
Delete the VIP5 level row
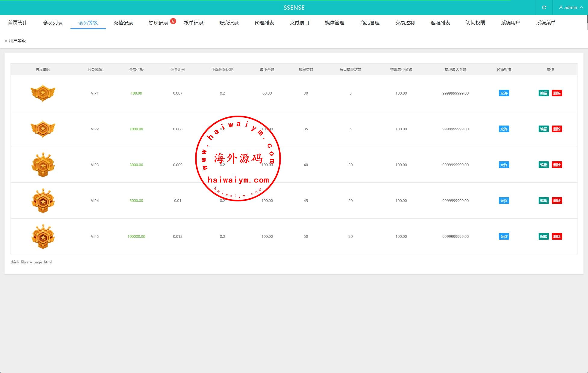pos(557,236)
